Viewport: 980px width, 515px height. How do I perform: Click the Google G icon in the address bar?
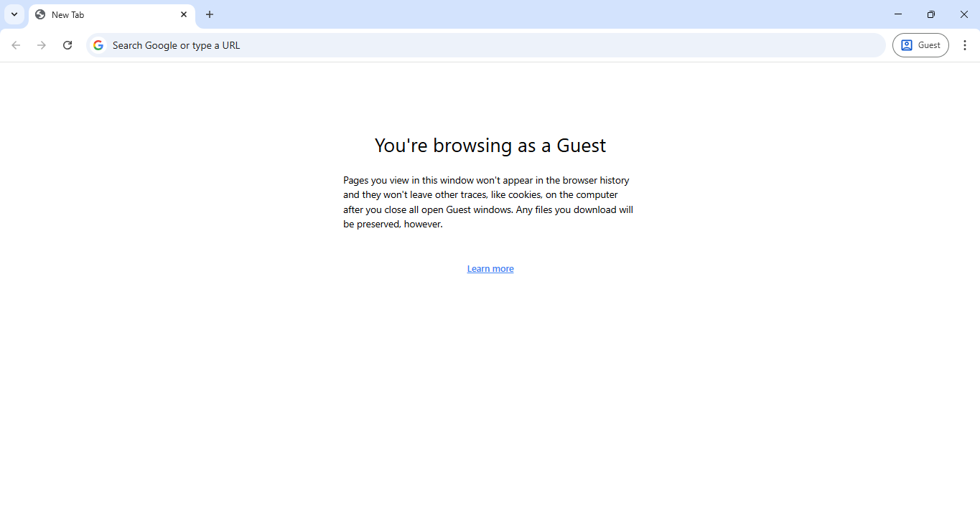point(98,44)
